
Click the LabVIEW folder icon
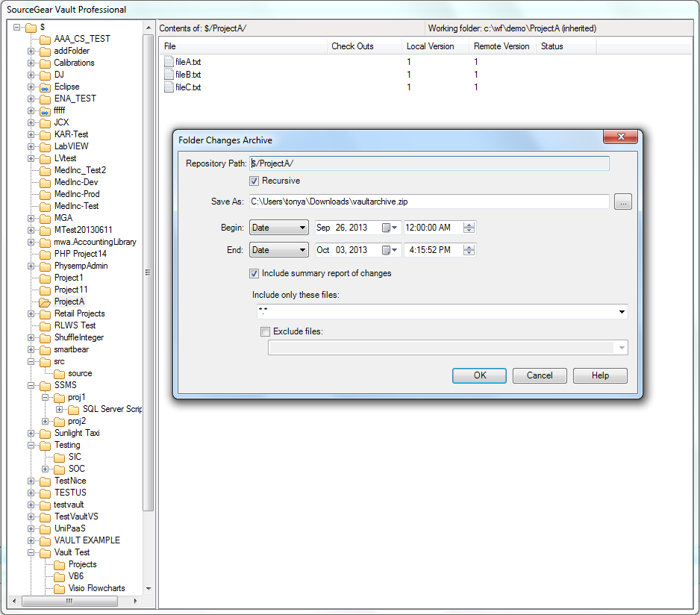point(45,146)
